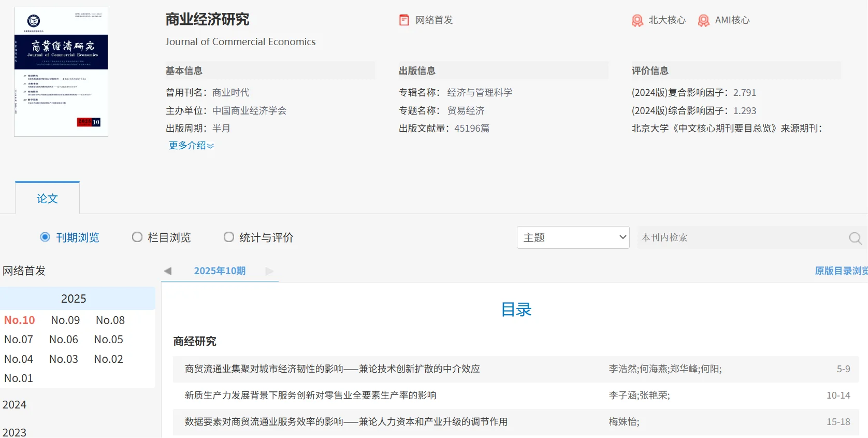Image resolution: width=868 pixels, height=438 pixels.
Task: Click the 商业经济研究 journal title
Action: point(207,20)
